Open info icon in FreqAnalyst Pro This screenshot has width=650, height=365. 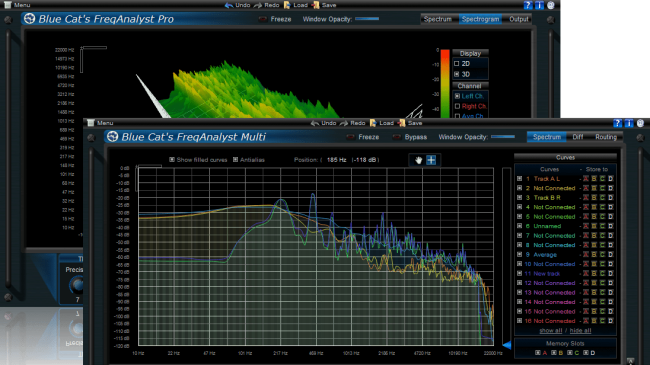pyautogui.click(x=539, y=5)
